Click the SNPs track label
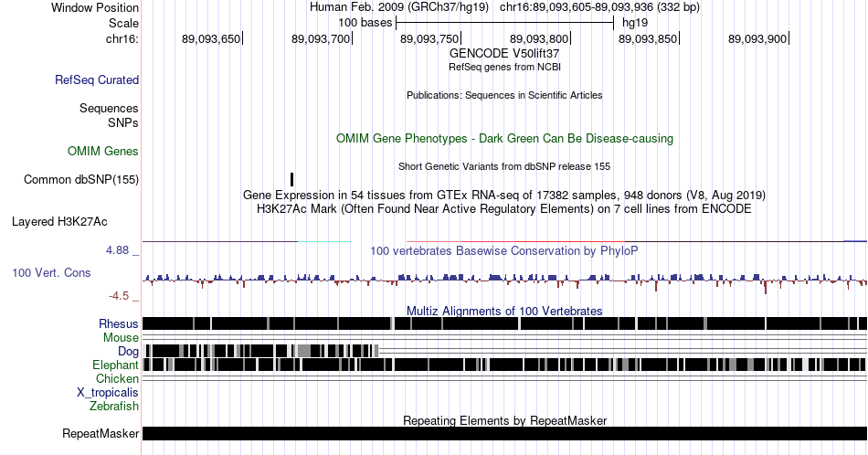The width and height of the screenshot is (868, 455). point(123,122)
